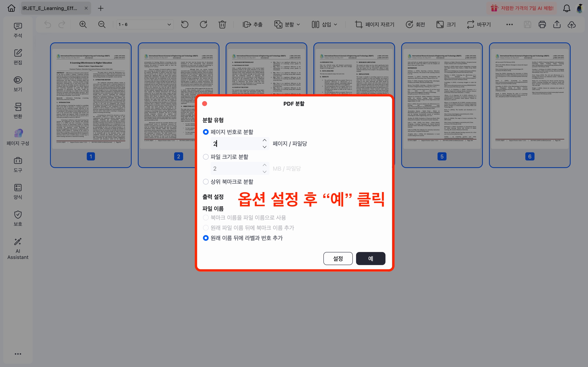Click the 예 confirm button

[370, 258]
